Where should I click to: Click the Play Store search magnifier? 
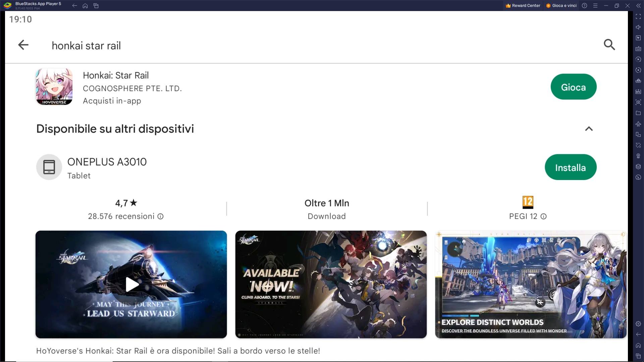[x=609, y=45]
